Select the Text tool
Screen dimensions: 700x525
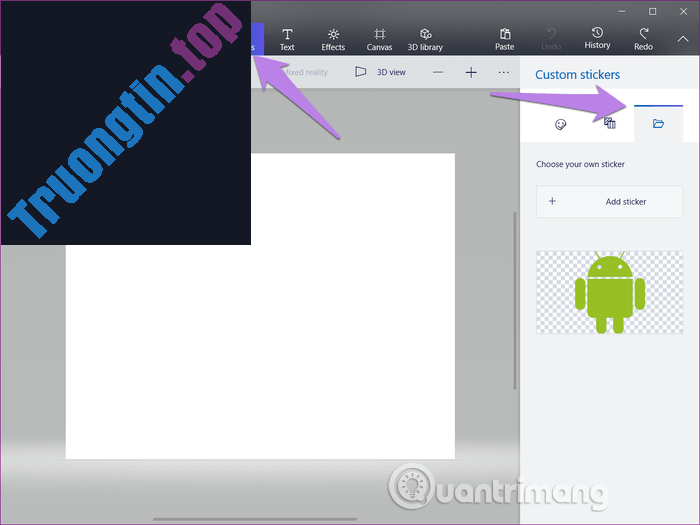pos(287,38)
